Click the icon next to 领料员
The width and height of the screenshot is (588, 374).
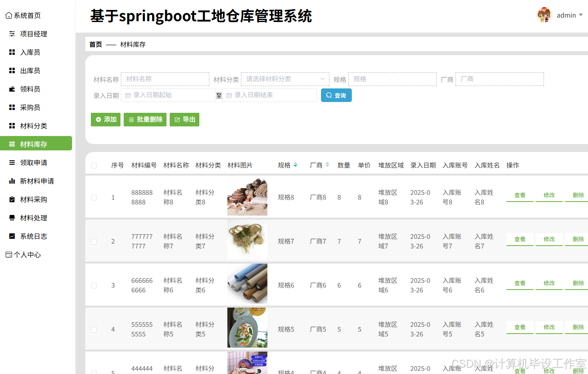click(x=12, y=89)
